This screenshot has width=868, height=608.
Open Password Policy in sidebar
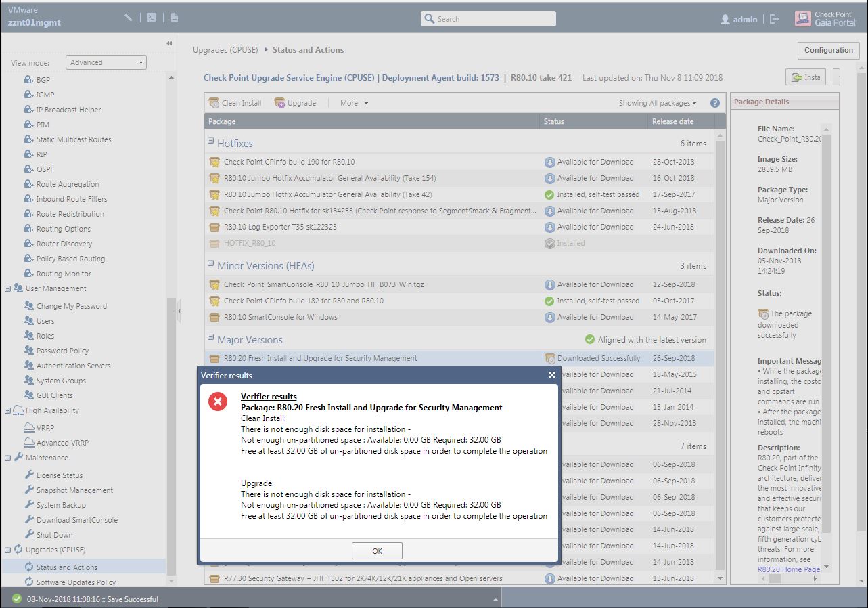[62, 351]
